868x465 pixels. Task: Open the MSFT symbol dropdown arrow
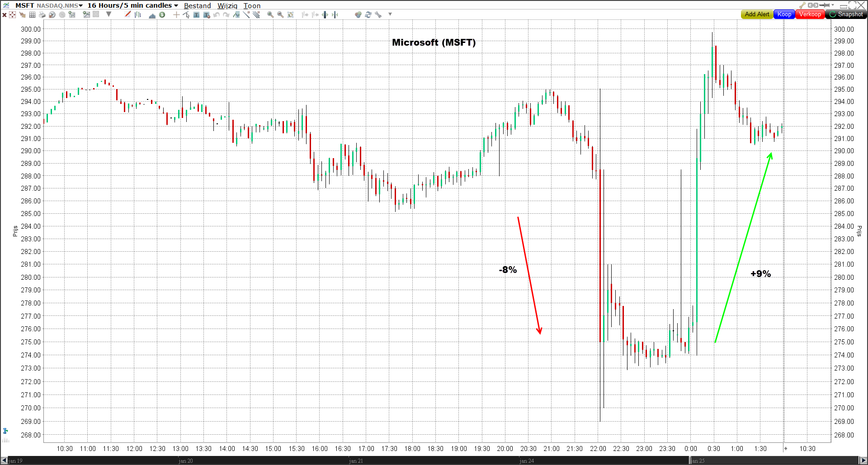click(x=80, y=5)
